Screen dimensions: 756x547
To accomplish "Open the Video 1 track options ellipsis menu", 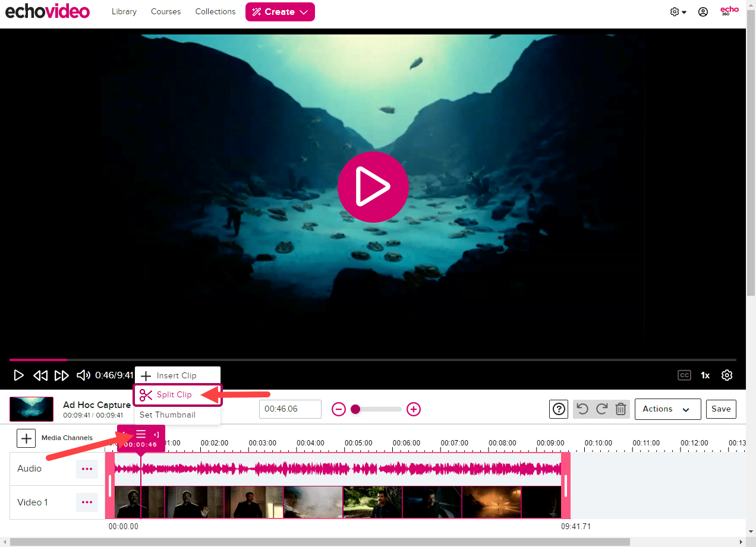I will [x=87, y=502].
